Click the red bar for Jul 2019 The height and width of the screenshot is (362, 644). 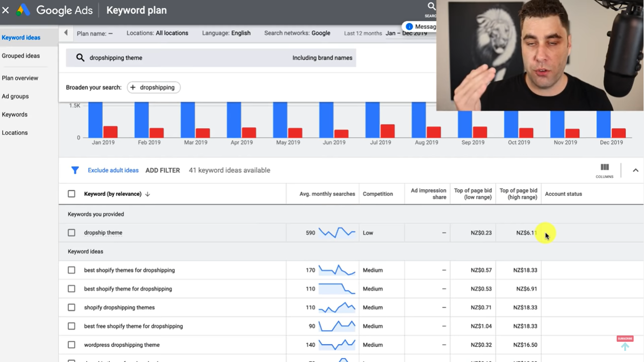pos(388,131)
